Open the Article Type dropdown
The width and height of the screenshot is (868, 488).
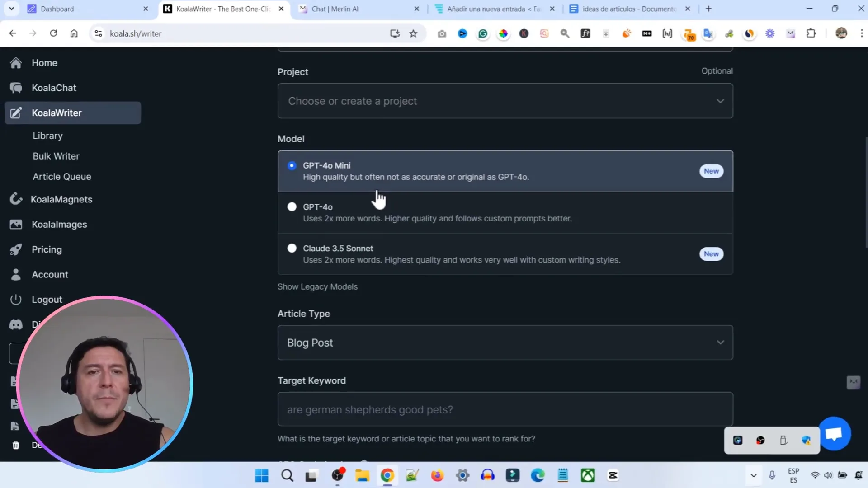tap(505, 343)
